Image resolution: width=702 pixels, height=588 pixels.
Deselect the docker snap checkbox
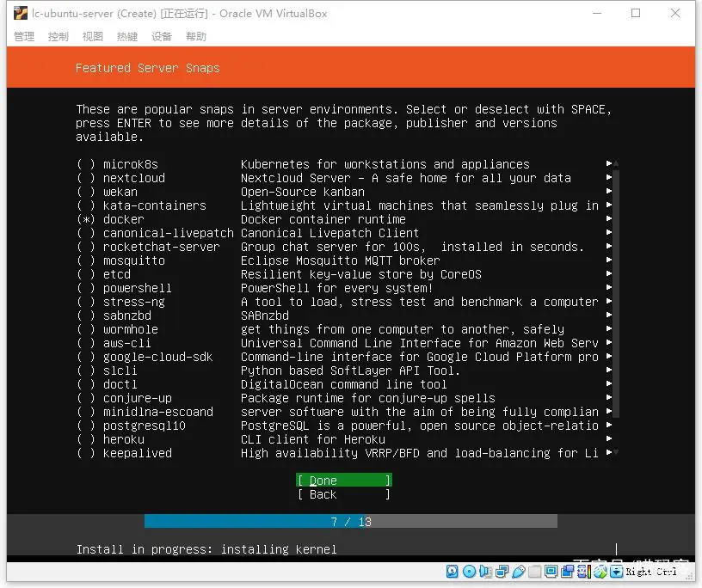click(86, 219)
